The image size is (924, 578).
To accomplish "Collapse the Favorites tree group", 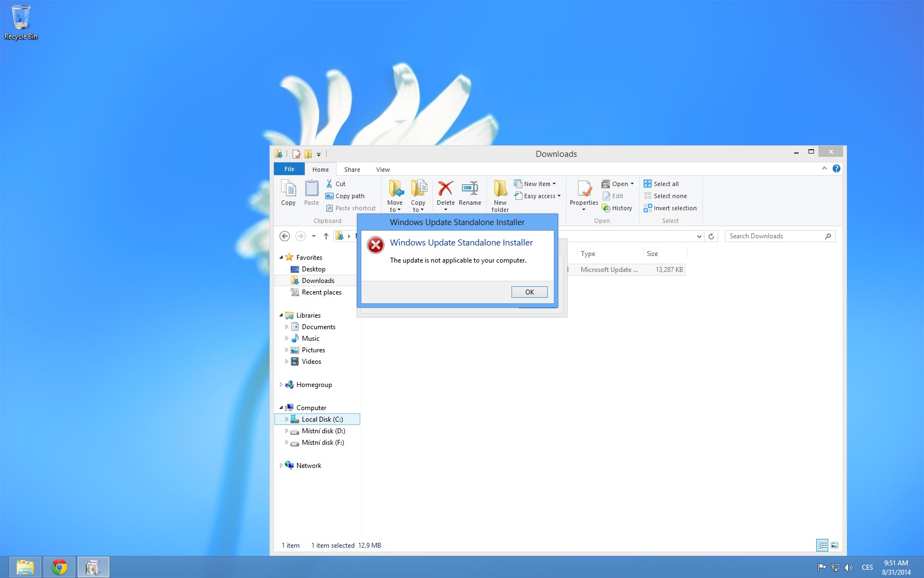I will point(281,257).
